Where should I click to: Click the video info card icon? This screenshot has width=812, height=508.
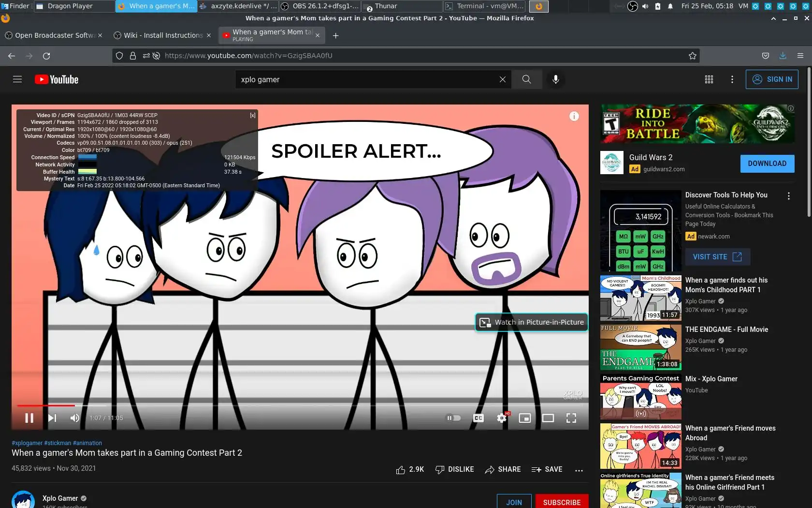(x=574, y=116)
